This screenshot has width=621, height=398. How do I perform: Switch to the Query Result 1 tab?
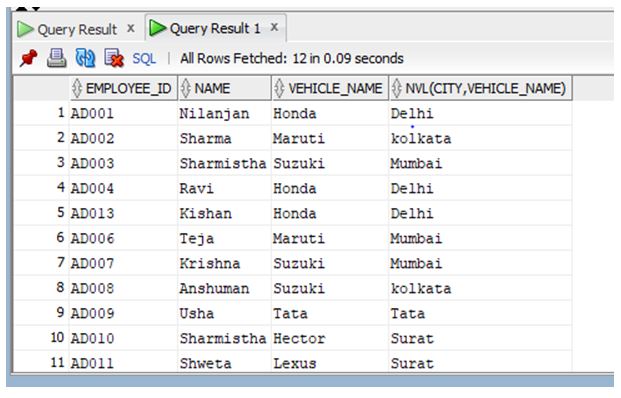[215, 28]
